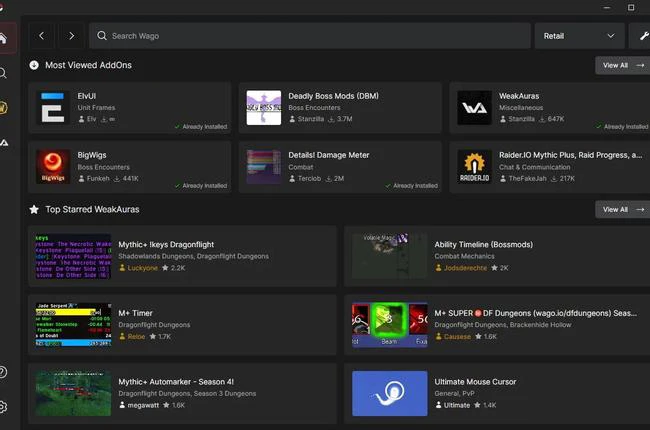Click 647K downloads count for WeakAuras

tap(556, 119)
